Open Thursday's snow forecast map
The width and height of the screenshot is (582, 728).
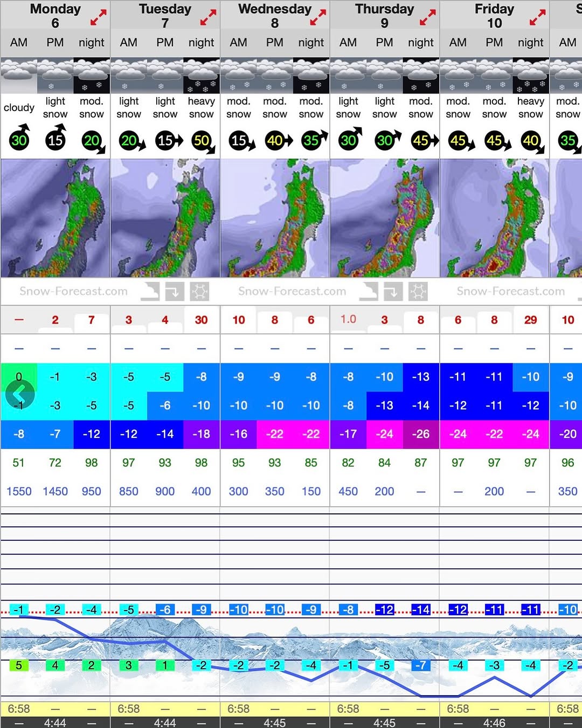(385, 218)
